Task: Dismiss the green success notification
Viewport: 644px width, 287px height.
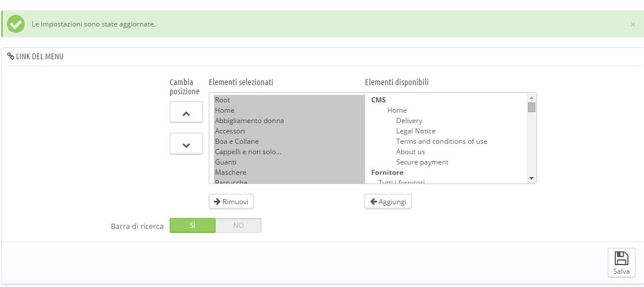Action: point(633,25)
